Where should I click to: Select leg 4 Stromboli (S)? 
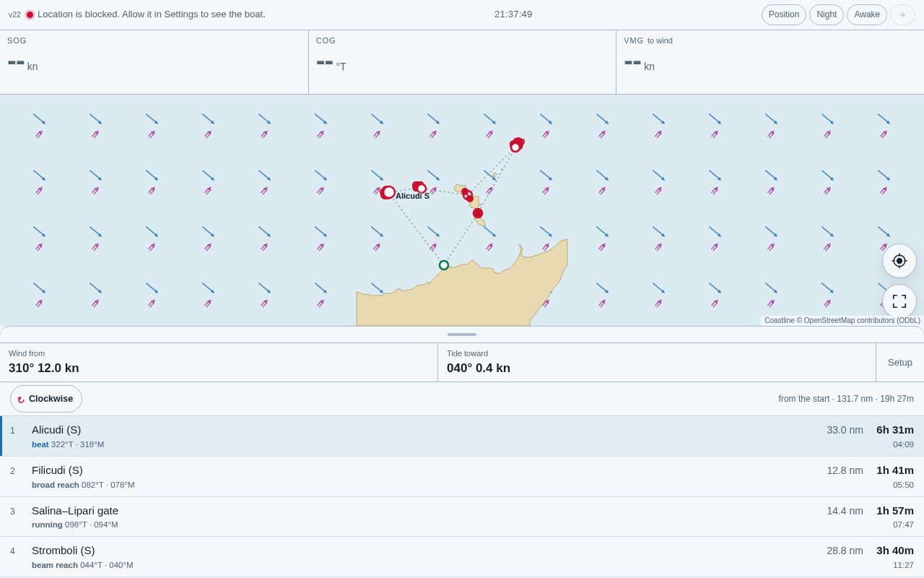(462, 557)
